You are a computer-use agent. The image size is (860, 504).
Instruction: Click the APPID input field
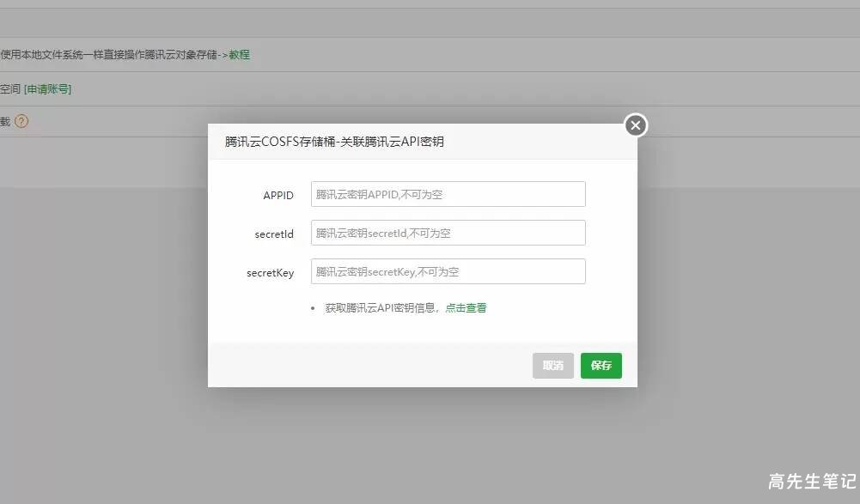tap(448, 194)
